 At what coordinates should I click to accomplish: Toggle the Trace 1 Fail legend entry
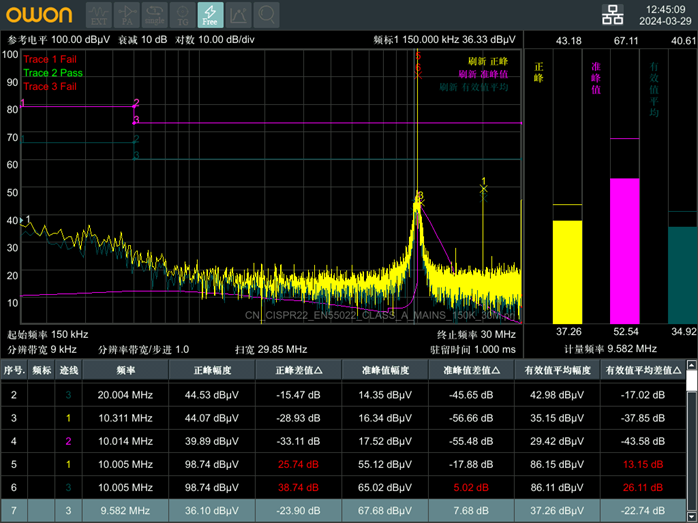click(x=52, y=59)
